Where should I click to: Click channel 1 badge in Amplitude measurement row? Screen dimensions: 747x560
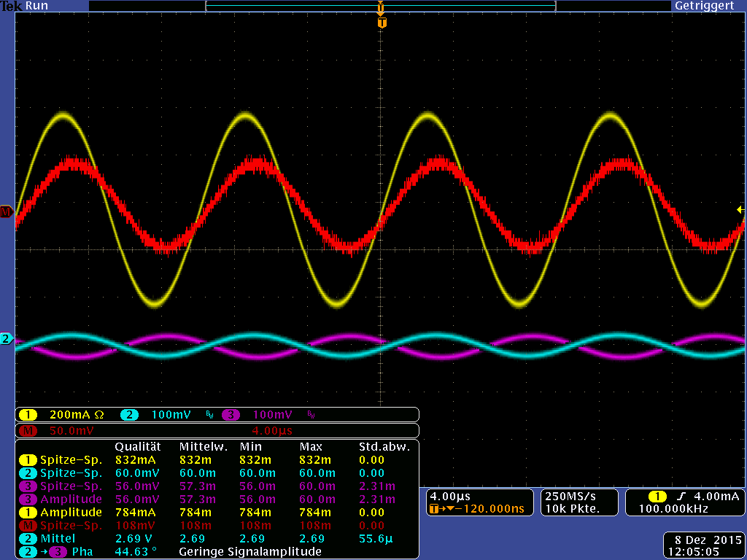[28, 513]
